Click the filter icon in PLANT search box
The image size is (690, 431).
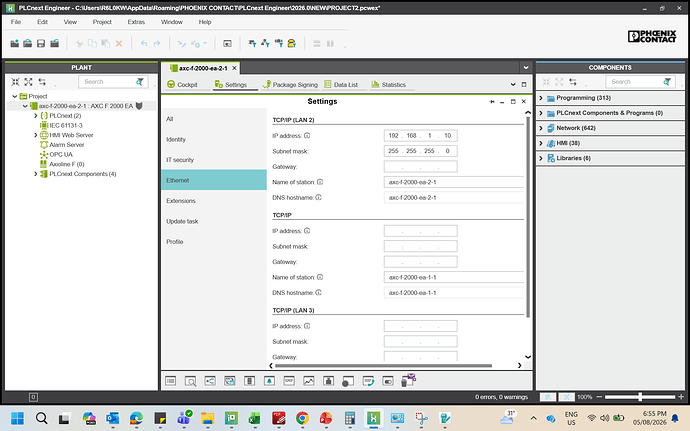(140, 82)
